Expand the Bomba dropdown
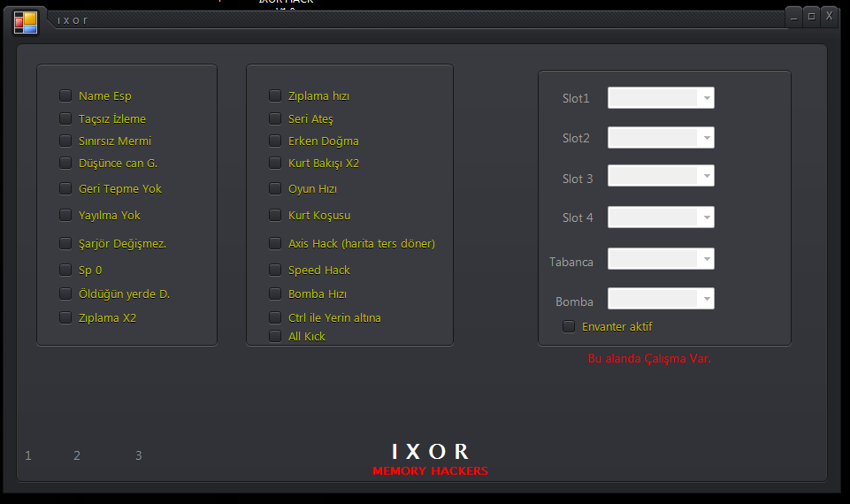Screen dimensions: 850x504 661,299
